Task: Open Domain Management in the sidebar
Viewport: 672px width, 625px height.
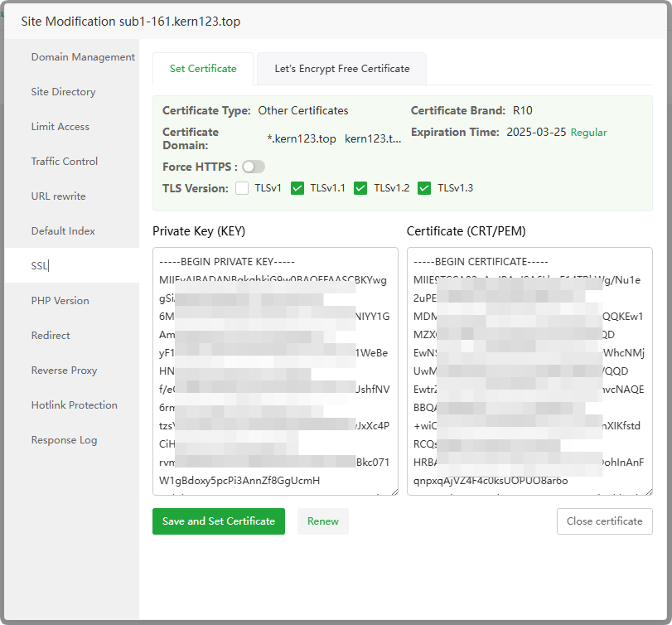Action: click(x=83, y=57)
